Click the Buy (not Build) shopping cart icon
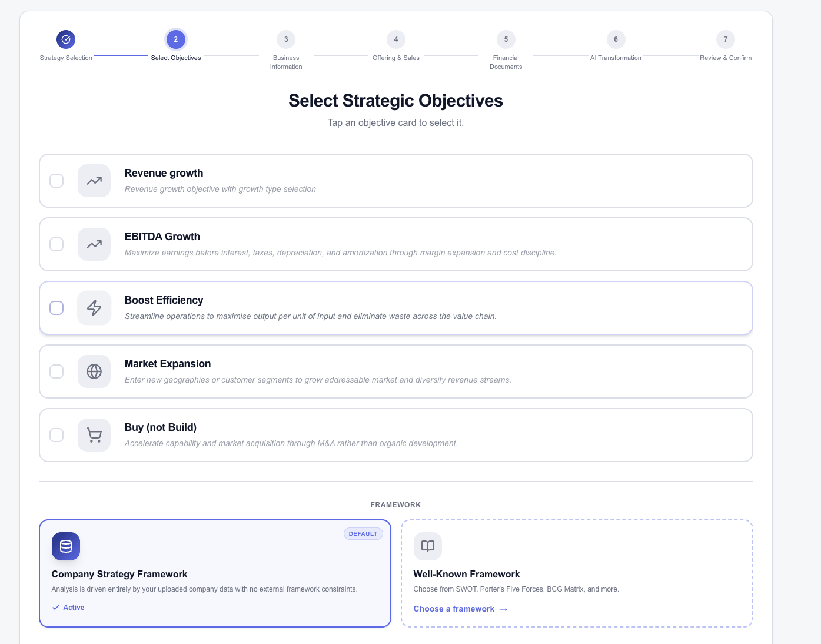This screenshot has width=821, height=644. 94,435
